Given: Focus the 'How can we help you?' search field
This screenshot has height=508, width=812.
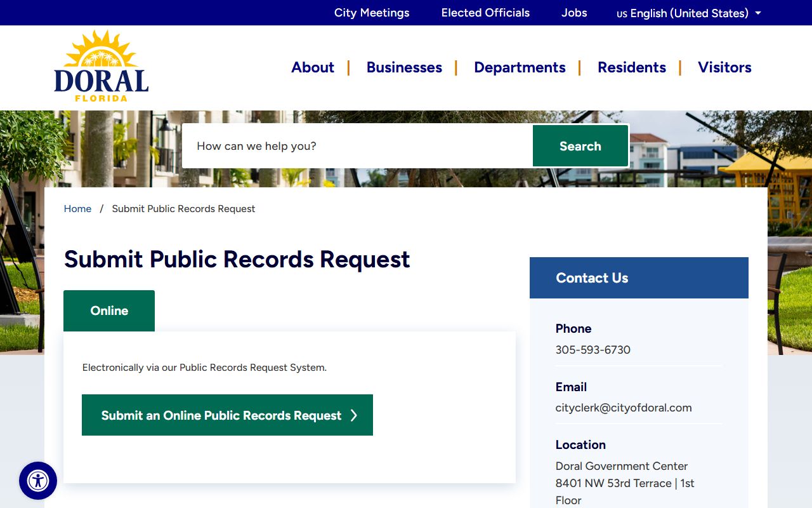Looking at the screenshot, I should pyautogui.click(x=358, y=146).
